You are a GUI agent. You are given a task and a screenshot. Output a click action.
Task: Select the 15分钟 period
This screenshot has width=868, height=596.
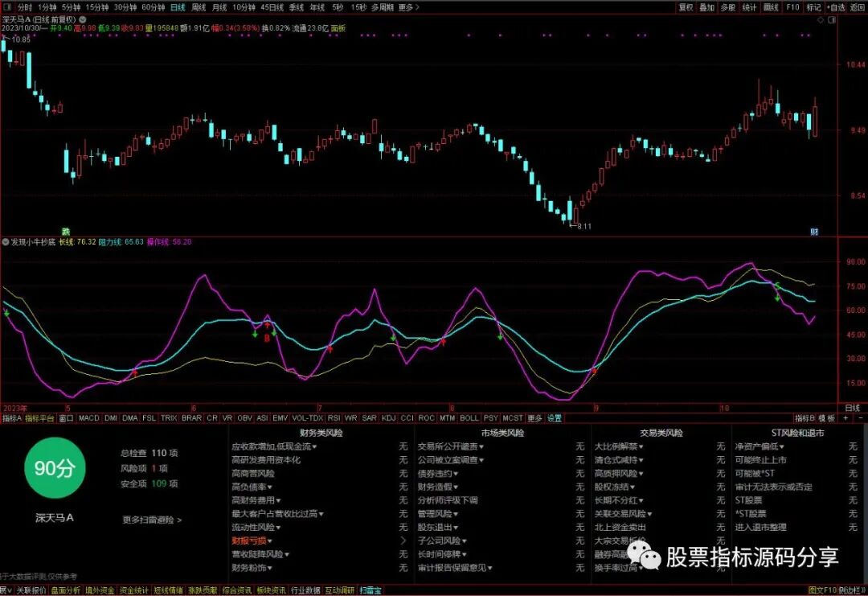[97, 7]
